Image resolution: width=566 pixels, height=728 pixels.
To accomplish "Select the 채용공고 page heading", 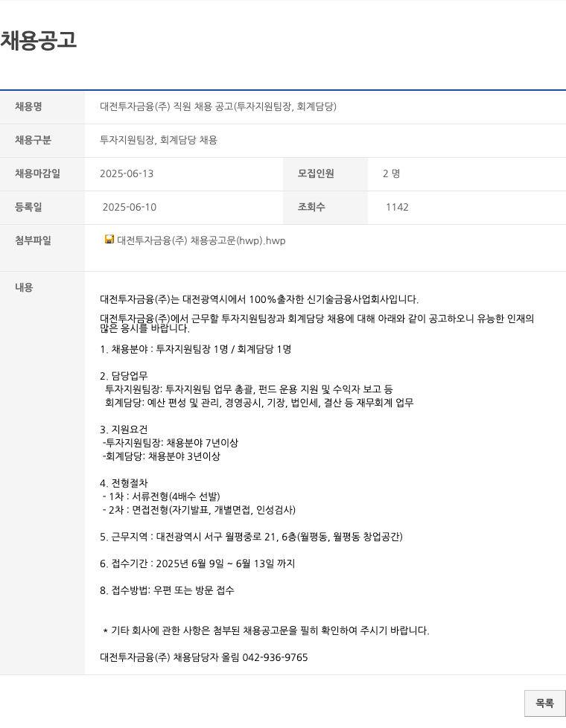I will tap(38, 40).
